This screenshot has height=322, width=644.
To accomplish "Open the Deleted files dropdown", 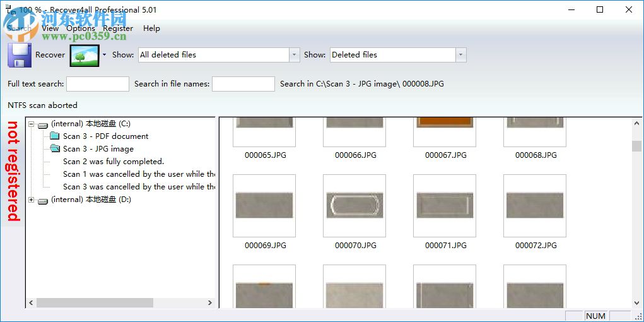I will tap(461, 55).
